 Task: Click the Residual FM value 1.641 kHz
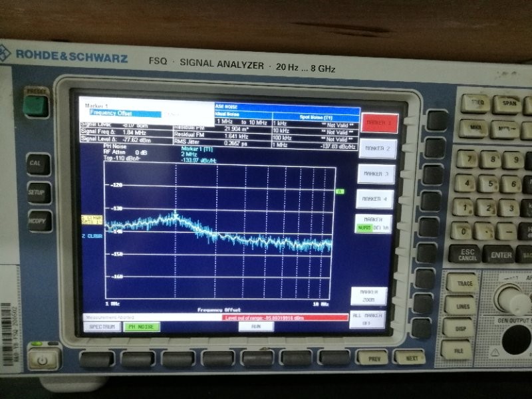click(x=236, y=136)
